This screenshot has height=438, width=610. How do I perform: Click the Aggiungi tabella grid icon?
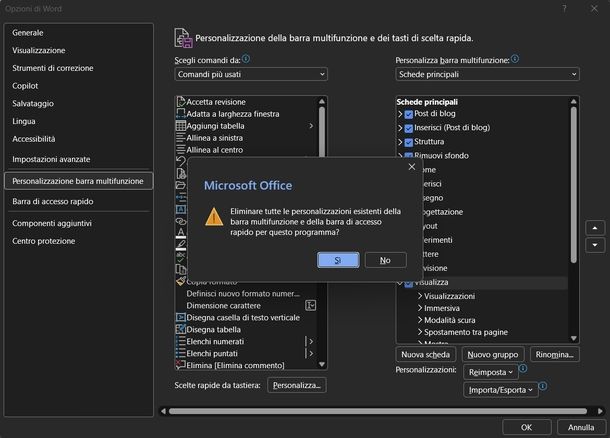[x=181, y=126]
